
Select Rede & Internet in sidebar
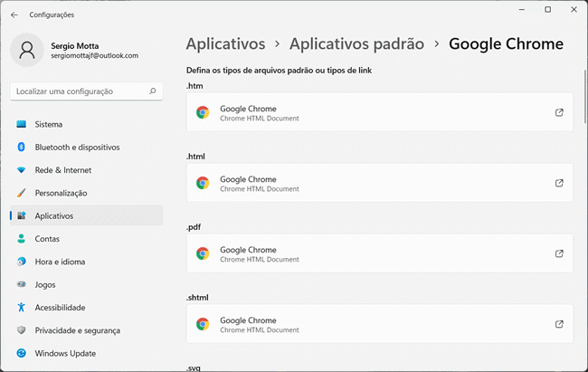click(x=63, y=170)
